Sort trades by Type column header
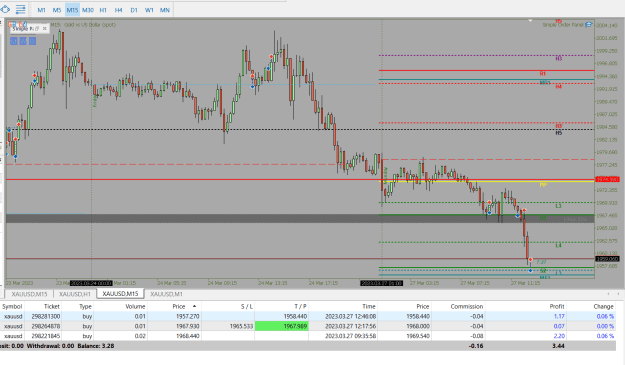Viewport: 625px width, 365px height. [77, 306]
